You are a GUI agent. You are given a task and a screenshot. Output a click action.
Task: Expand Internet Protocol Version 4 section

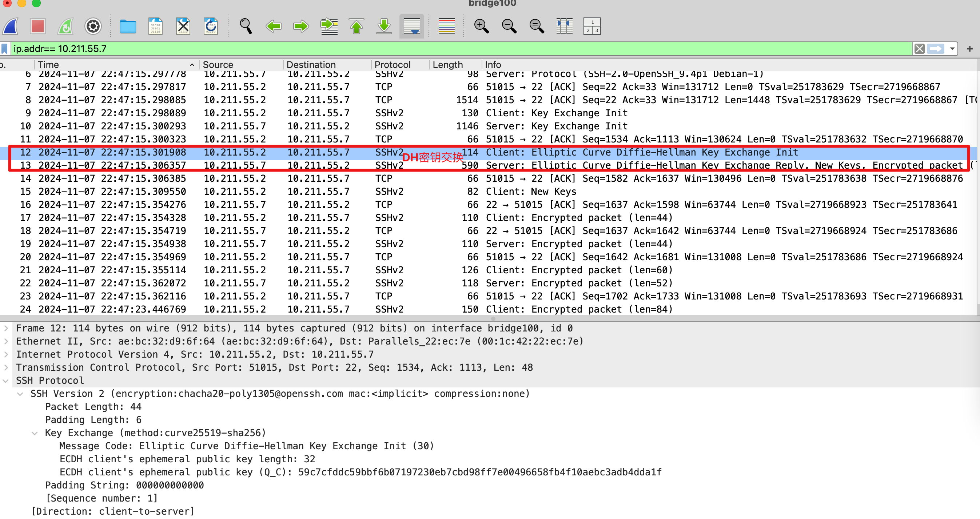[x=6, y=354]
